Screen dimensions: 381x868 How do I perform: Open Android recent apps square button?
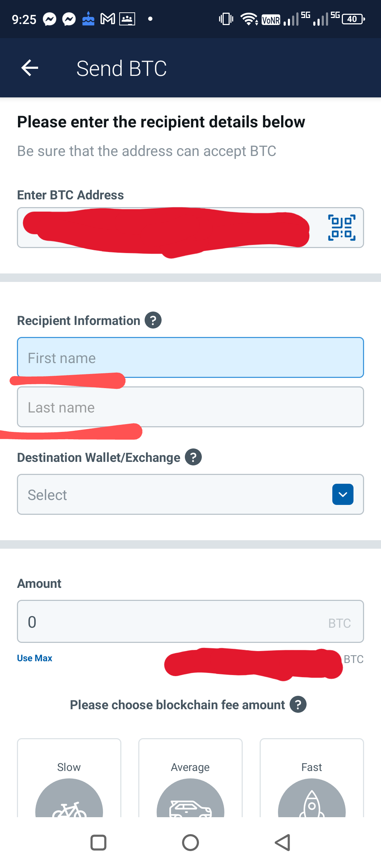pyautogui.click(x=98, y=843)
